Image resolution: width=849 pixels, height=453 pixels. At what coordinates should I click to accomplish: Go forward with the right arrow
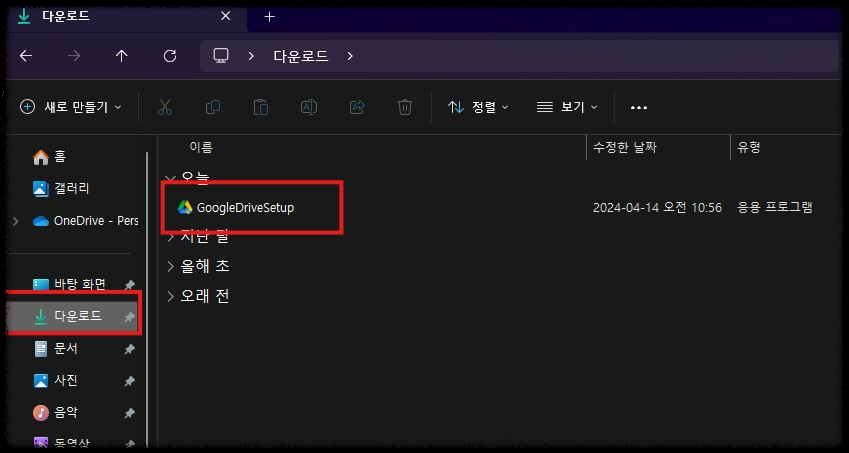tap(74, 56)
